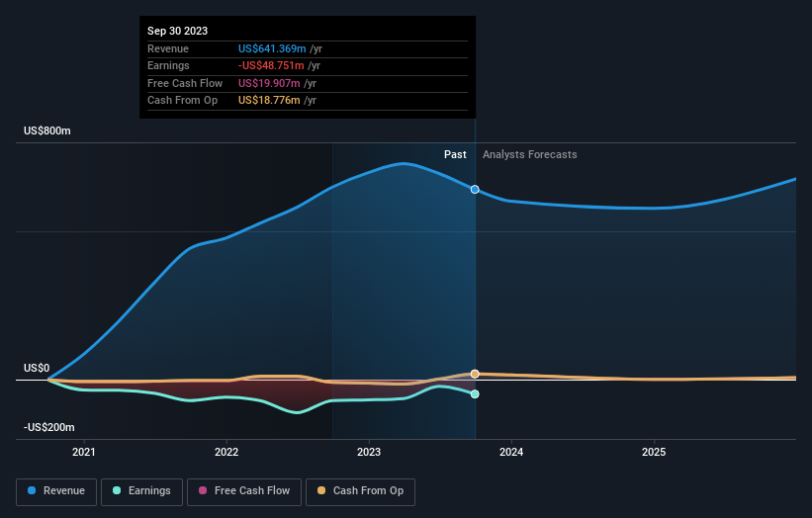Click the 2024 x-axis label
812x518 pixels.
(x=511, y=453)
